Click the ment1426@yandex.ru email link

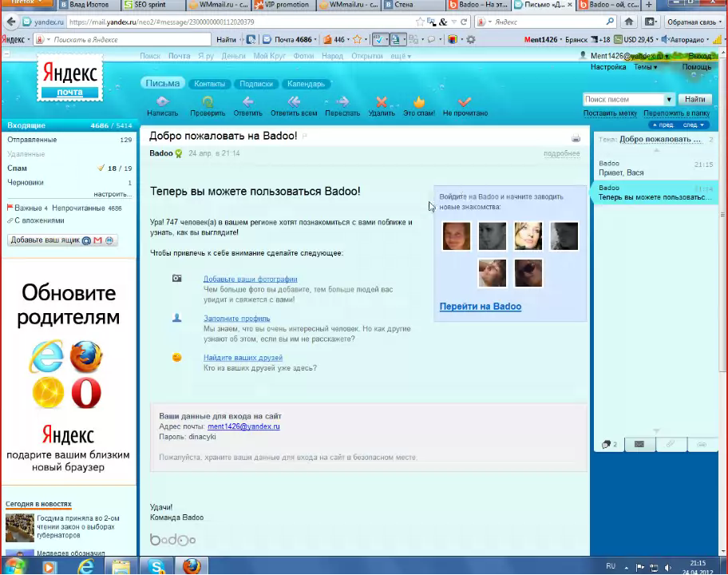click(x=243, y=426)
